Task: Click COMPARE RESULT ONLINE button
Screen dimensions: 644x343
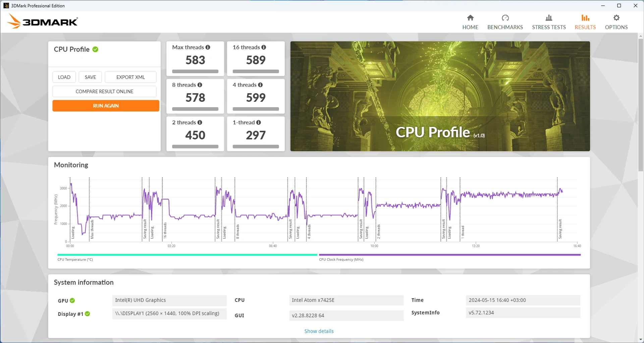Action: [104, 91]
